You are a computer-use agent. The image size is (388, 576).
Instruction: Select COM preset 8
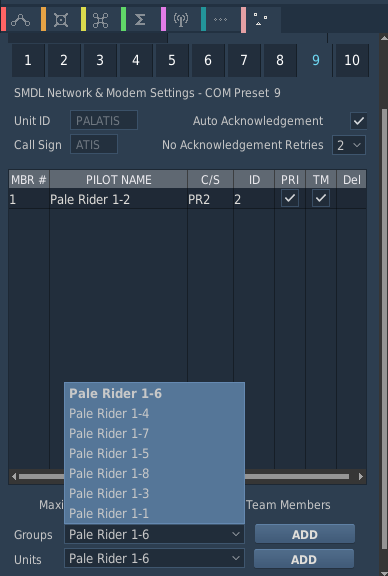coord(280,60)
